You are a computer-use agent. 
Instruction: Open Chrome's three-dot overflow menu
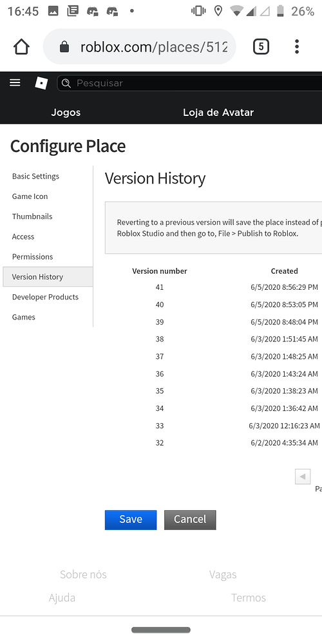tap(296, 47)
